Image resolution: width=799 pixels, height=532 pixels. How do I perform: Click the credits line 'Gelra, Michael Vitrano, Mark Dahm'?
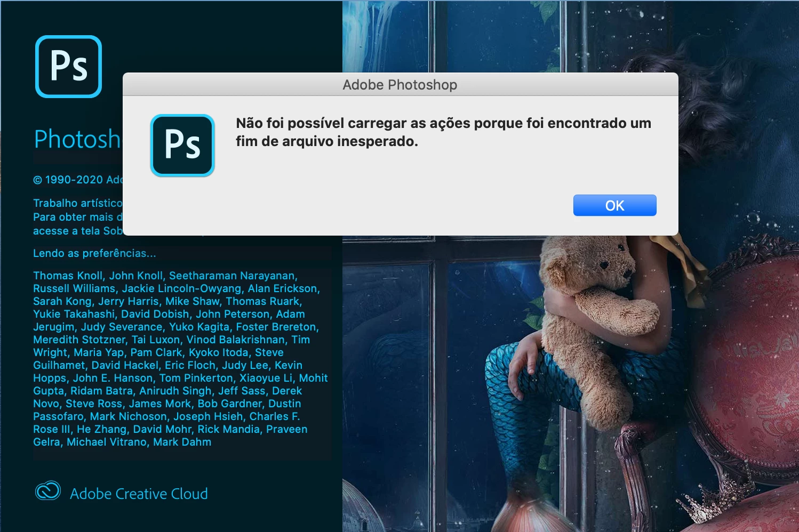pyautogui.click(x=122, y=442)
